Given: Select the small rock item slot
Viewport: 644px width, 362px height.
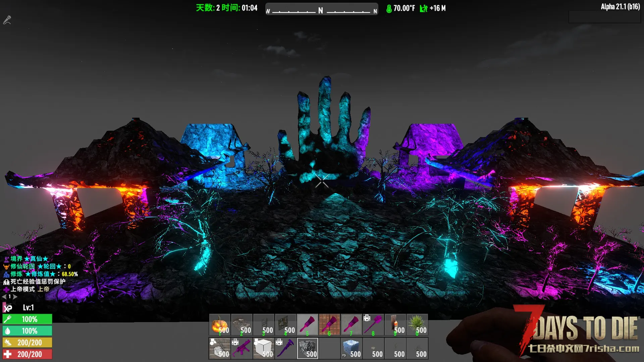Looking at the screenshot, I should (373, 348).
